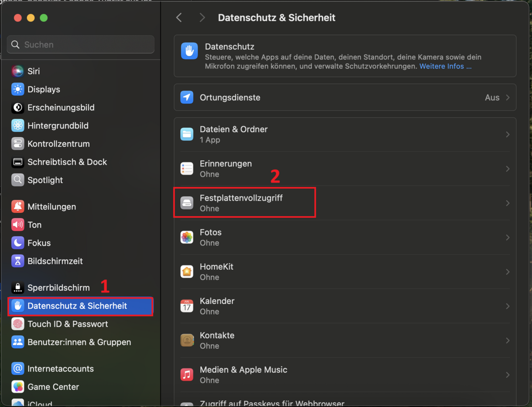Click the Sperrbildschirm lock icon
The image size is (532, 407).
click(x=18, y=288)
